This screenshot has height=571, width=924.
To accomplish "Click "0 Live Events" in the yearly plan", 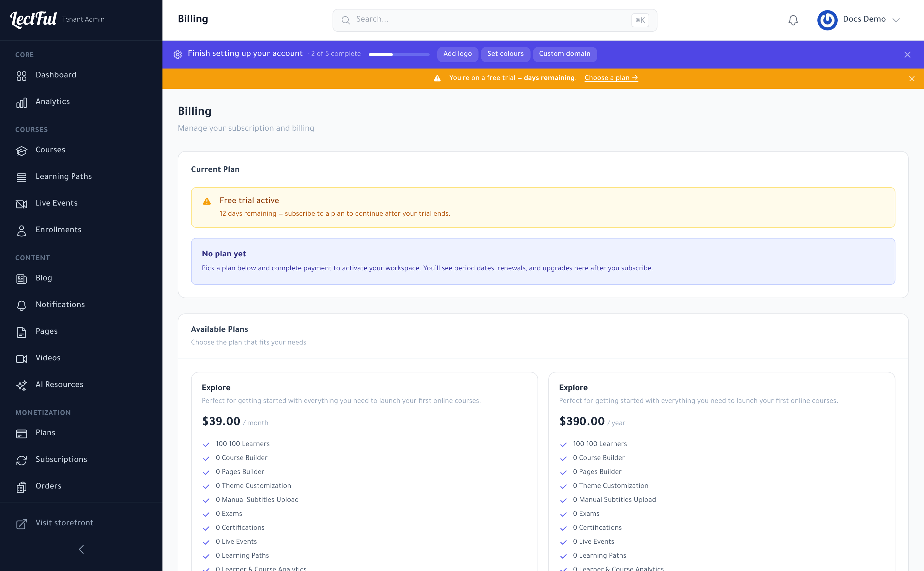I will [x=593, y=541].
